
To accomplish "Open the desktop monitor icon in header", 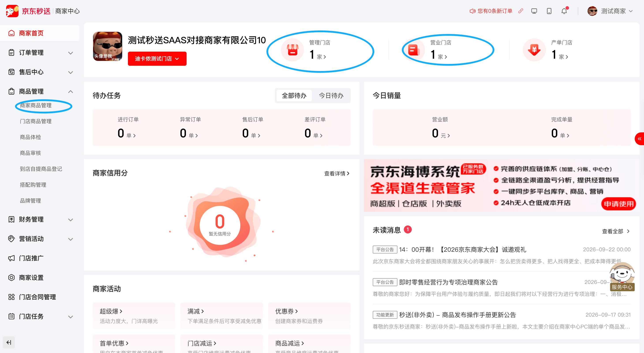I will [x=534, y=11].
